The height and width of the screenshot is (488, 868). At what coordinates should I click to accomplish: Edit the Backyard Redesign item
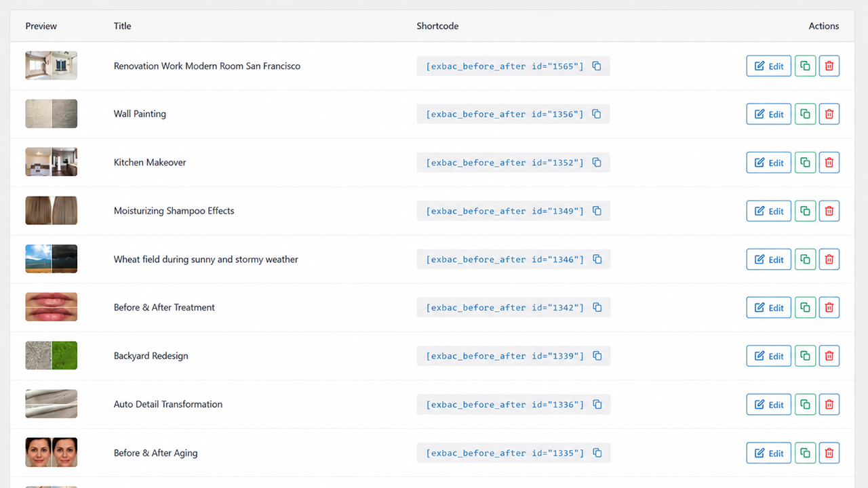click(x=769, y=356)
